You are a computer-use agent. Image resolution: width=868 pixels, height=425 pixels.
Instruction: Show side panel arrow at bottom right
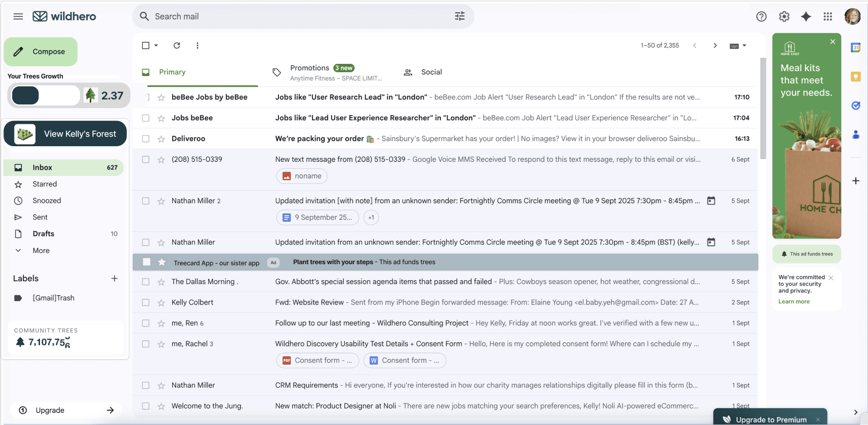(x=856, y=412)
